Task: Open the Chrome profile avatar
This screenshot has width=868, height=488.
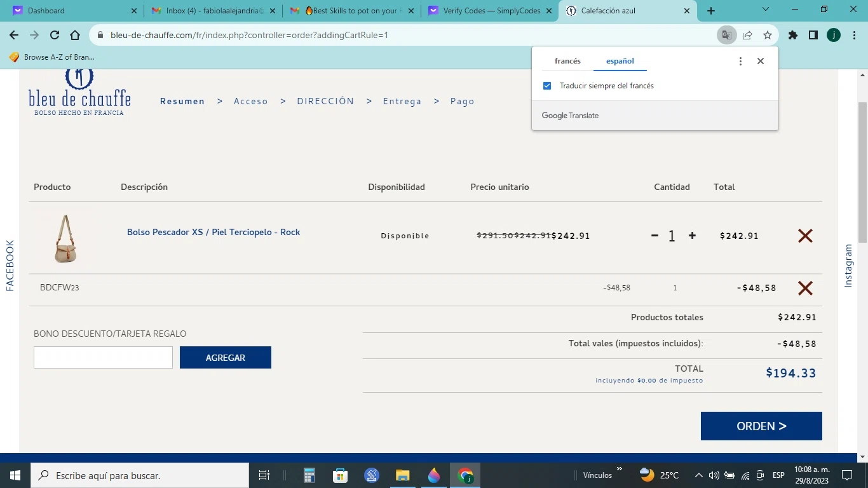Action: [834, 36]
